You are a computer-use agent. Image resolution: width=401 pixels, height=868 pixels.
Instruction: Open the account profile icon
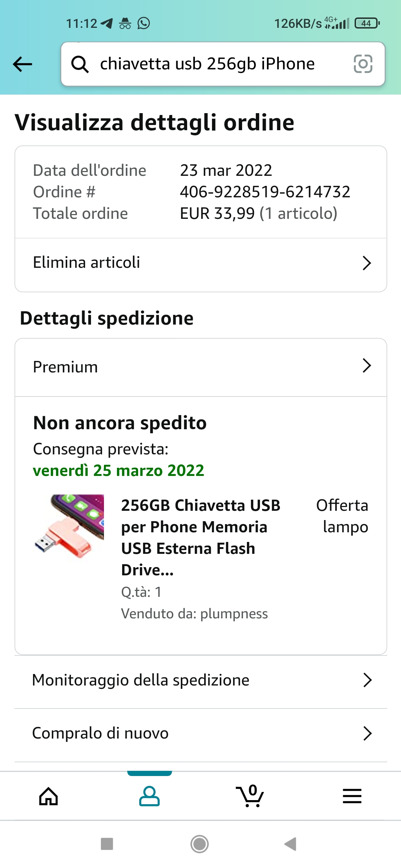click(149, 796)
